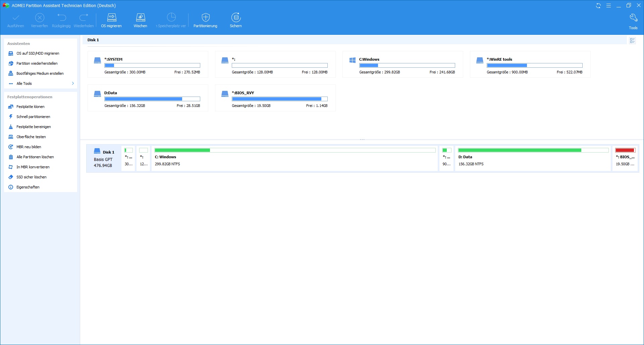Choose Partition wiederherstellen link
This screenshot has height=345, width=644.
click(37, 63)
